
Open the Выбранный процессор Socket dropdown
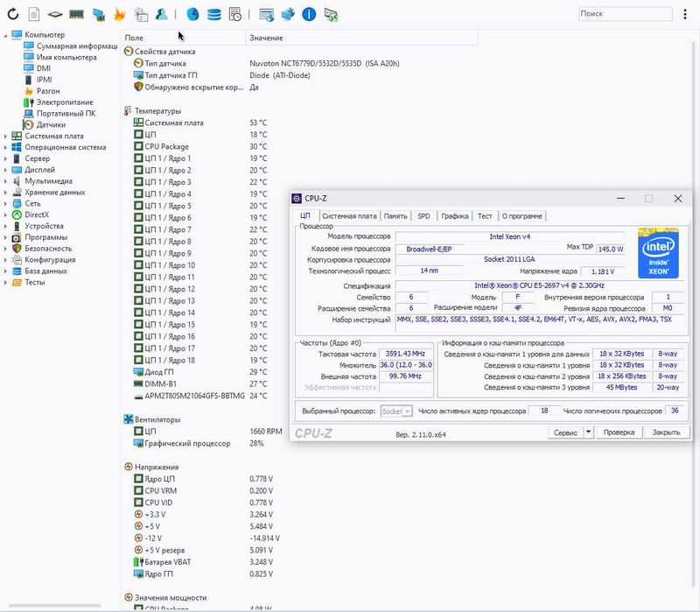click(x=396, y=411)
